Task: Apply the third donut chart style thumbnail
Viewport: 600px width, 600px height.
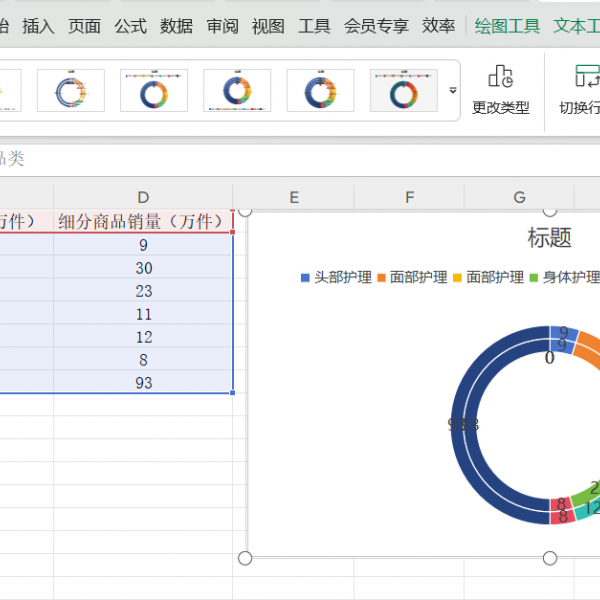Action: point(237,91)
